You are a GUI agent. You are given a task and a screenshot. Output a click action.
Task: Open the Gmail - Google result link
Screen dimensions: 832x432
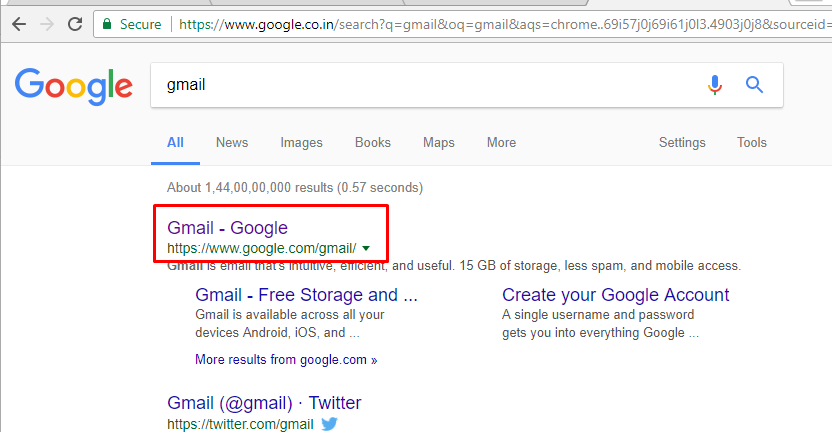(227, 228)
